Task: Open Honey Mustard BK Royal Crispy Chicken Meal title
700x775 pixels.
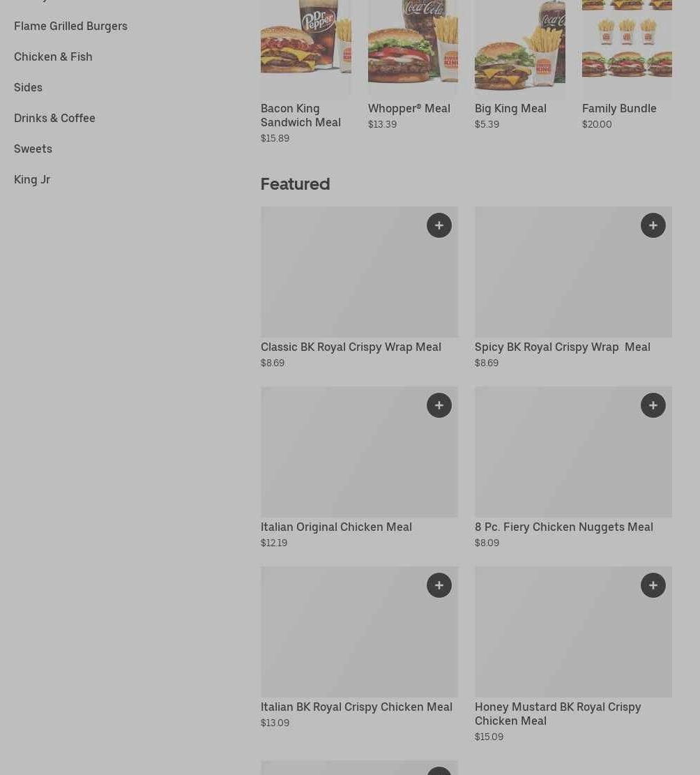Action: [558, 714]
